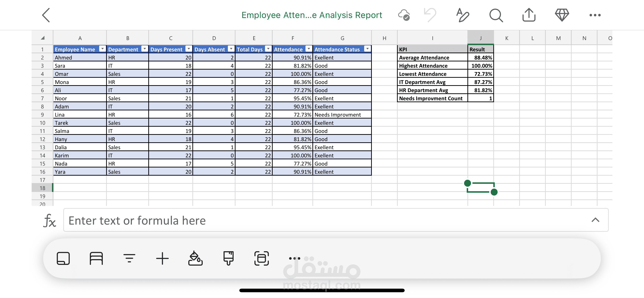This screenshot has height=298, width=644.
Task: Tap the bottom-right green selection handle
Action: (x=494, y=192)
